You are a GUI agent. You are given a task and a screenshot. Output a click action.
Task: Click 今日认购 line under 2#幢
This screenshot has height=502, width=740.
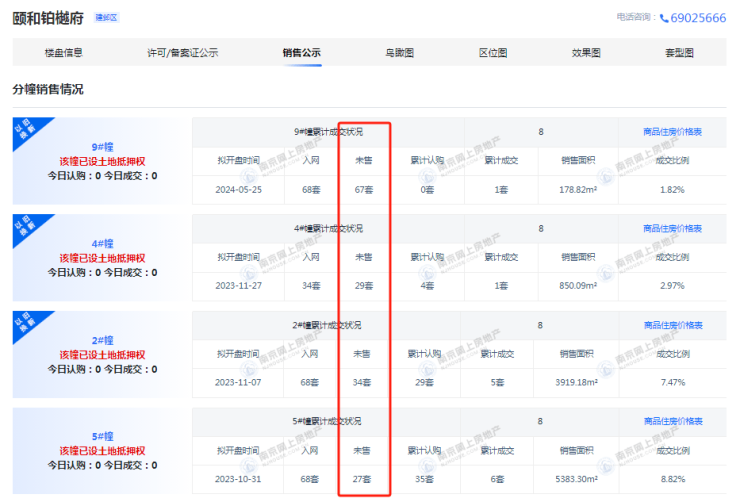click(x=102, y=369)
